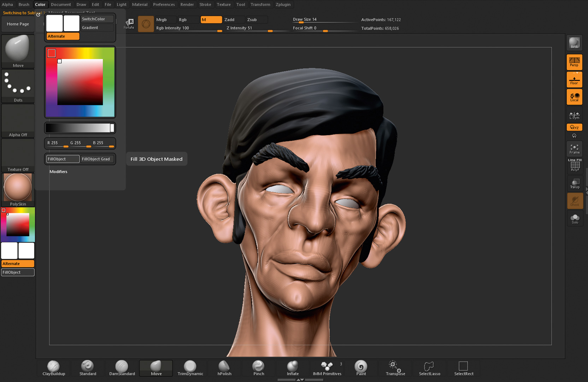The height and width of the screenshot is (382, 588).
Task: Choose the hPolish brush
Action: coord(224,368)
